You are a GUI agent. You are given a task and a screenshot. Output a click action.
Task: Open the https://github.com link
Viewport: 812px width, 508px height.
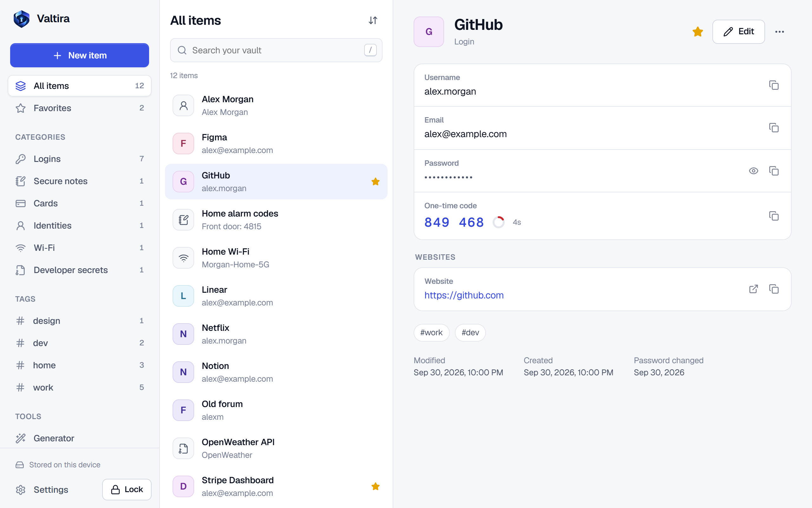pyautogui.click(x=464, y=295)
